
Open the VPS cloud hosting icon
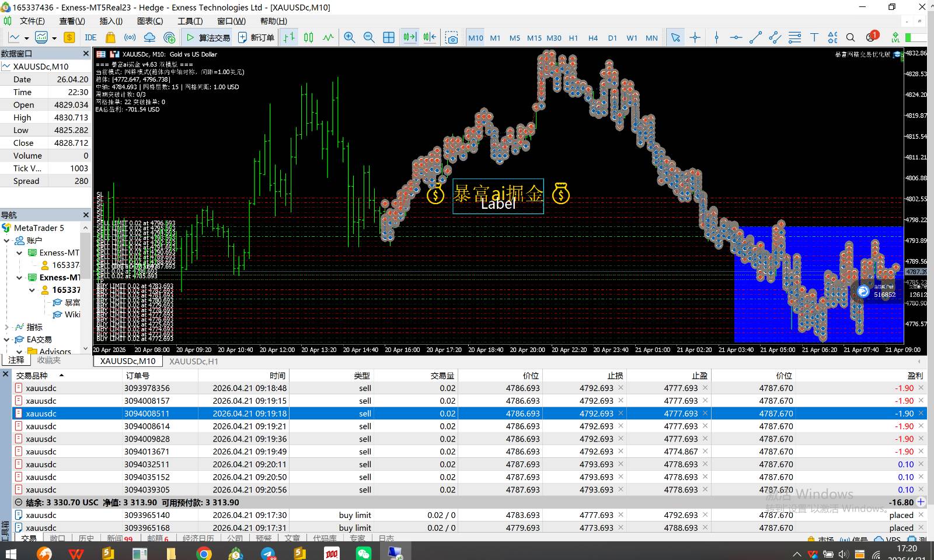tap(149, 37)
